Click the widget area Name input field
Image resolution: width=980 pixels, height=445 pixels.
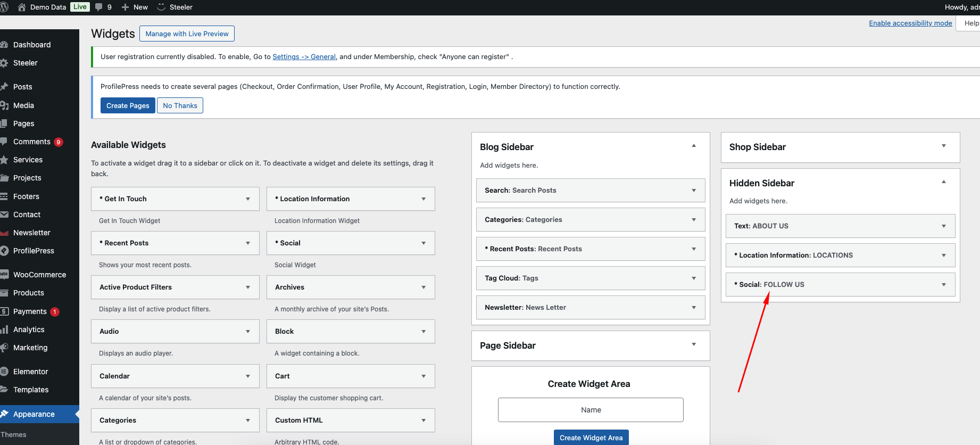(591, 410)
